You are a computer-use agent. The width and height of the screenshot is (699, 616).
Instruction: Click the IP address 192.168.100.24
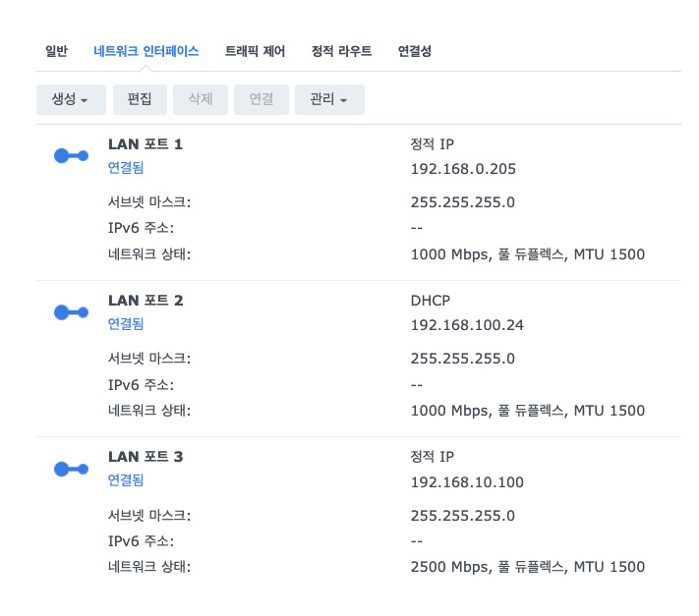[x=467, y=325]
